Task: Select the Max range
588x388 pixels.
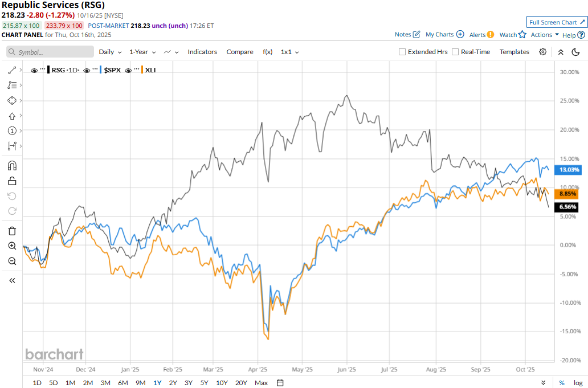Action: (x=261, y=383)
